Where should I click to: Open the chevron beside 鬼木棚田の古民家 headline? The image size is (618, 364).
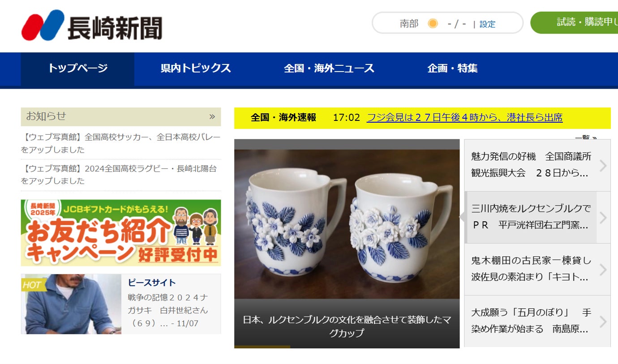pyautogui.click(x=603, y=270)
